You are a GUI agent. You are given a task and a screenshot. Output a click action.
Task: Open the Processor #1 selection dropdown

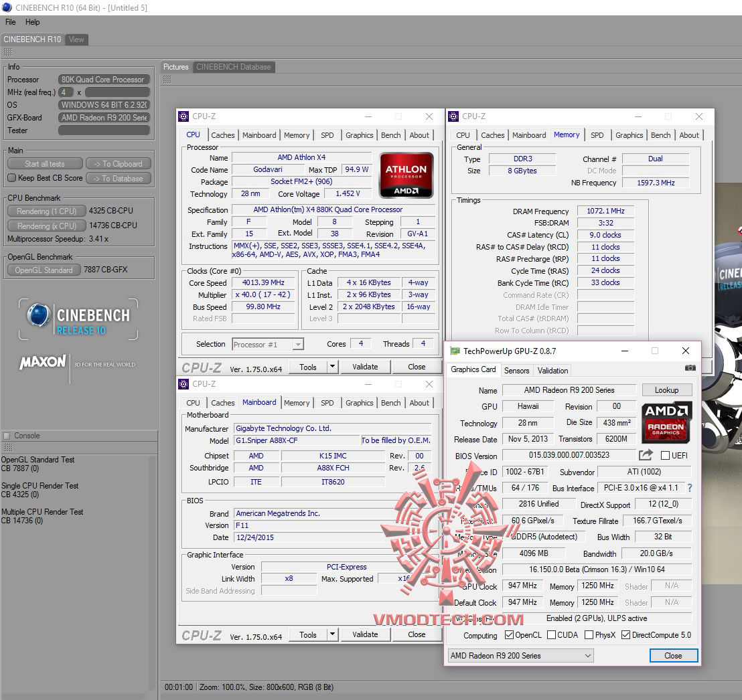(268, 344)
